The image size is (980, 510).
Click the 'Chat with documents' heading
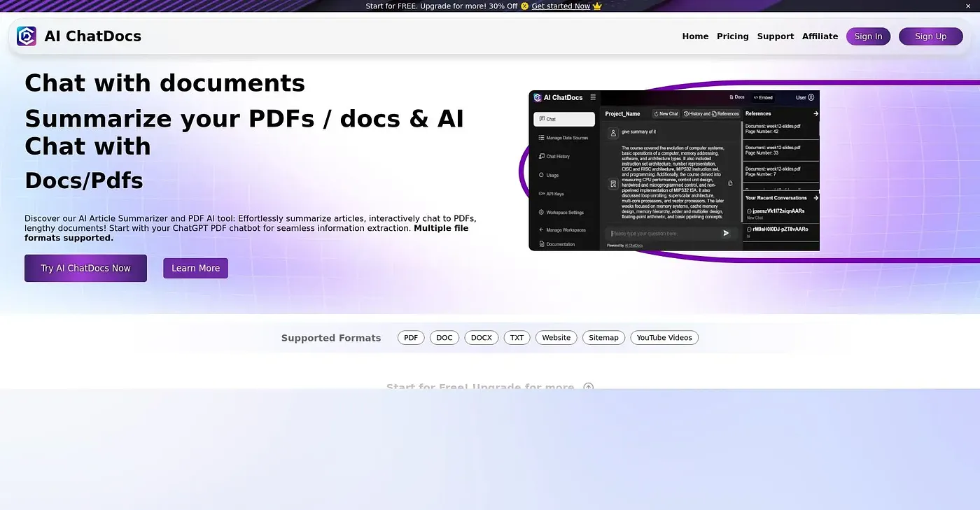(x=164, y=83)
